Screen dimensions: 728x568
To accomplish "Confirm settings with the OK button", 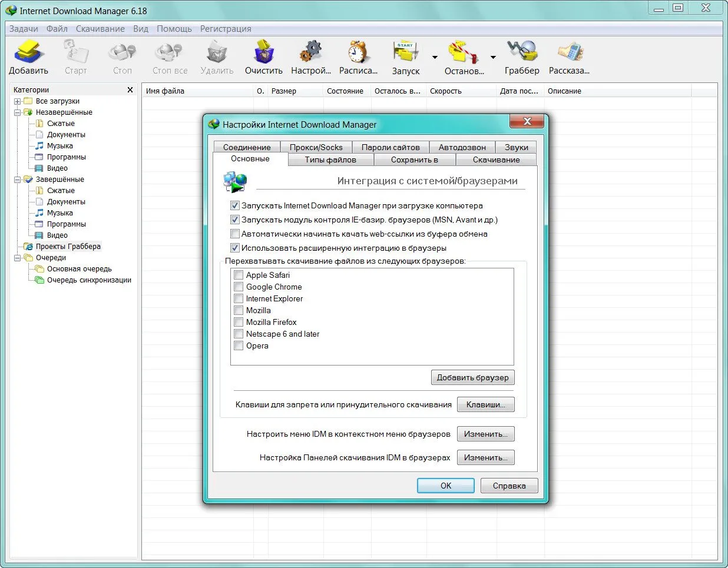I will click(x=446, y=486).
